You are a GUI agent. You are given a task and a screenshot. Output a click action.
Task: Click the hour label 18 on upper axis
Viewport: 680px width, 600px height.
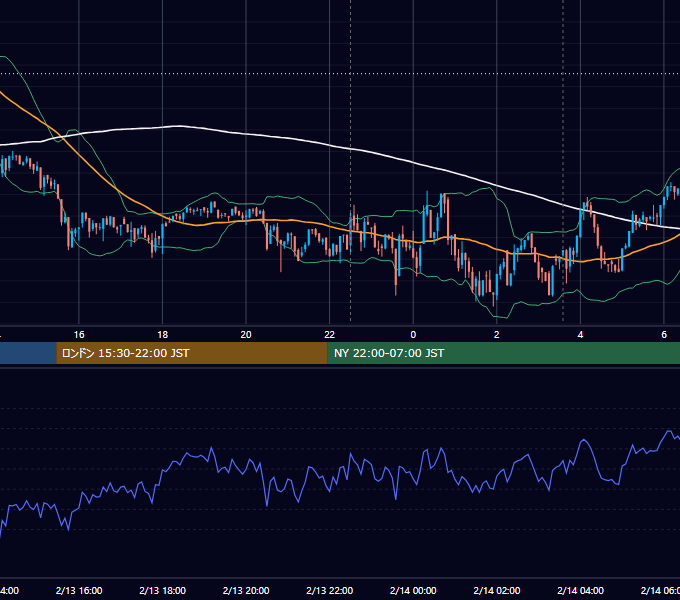163,335
